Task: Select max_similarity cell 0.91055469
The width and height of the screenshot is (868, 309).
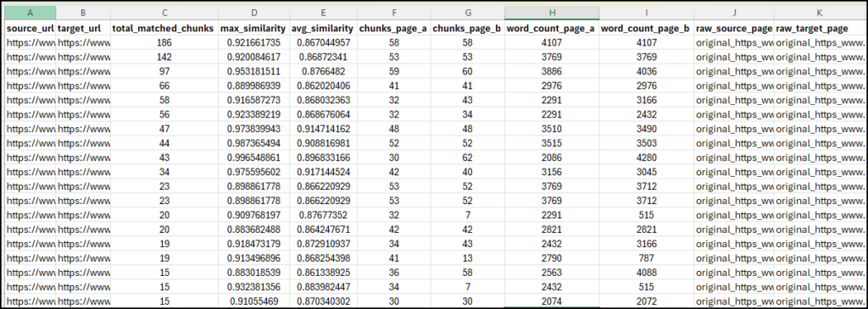Action: (253, 301)
